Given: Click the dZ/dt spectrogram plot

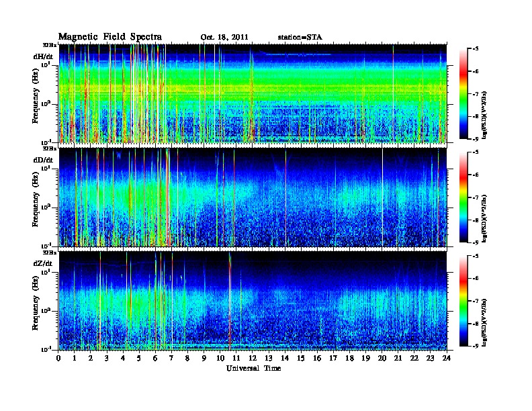Looking at the screenshot, I should 253,301.
